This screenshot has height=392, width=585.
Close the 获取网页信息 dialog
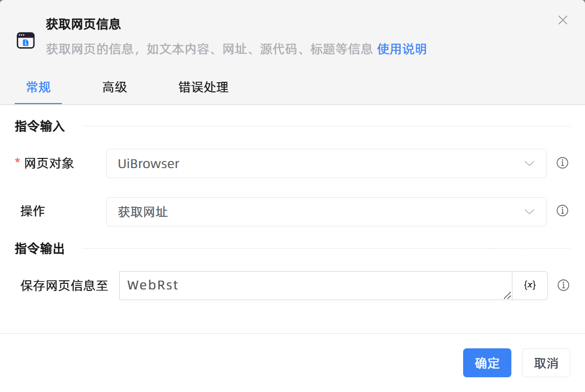click(x=563, y=20)
